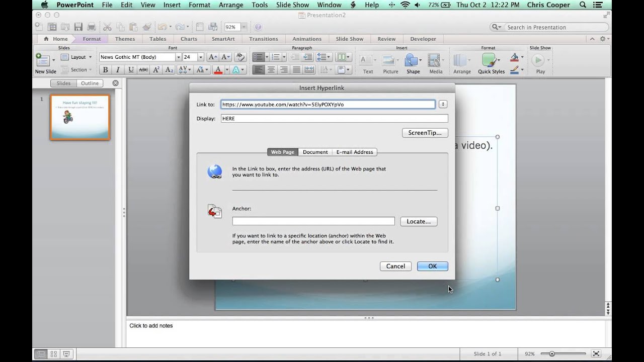Switch to the Themes ribbon tab

[x=125, y=39]
